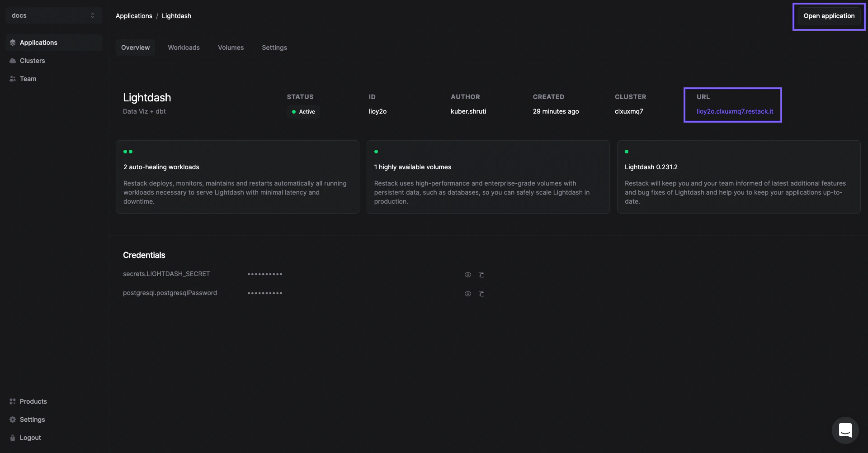
Task: Open the Applications sidebar icon
Action: (x=13, y=43)
